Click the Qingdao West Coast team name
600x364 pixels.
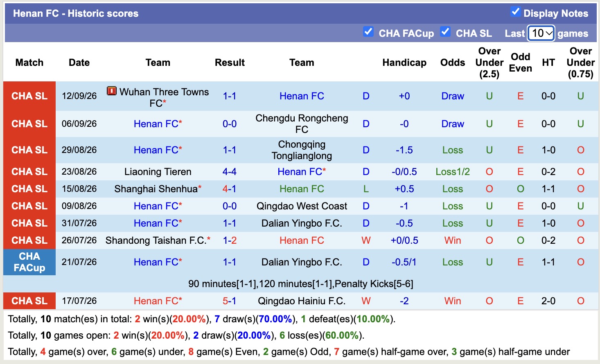point(302,206)
